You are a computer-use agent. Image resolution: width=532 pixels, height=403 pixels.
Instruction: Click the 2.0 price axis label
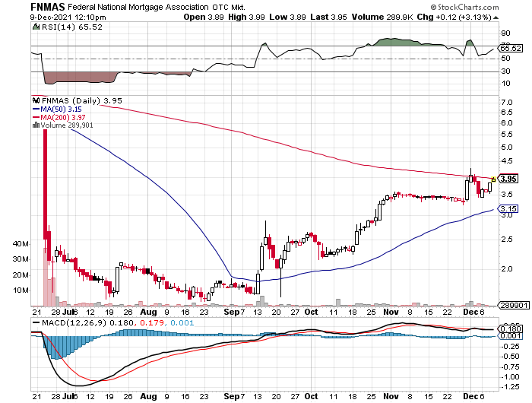click(x=507, y=269)
